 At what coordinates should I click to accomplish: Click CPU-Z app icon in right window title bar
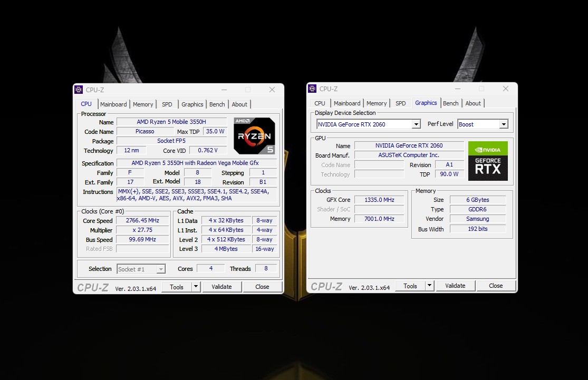[312, 89]
